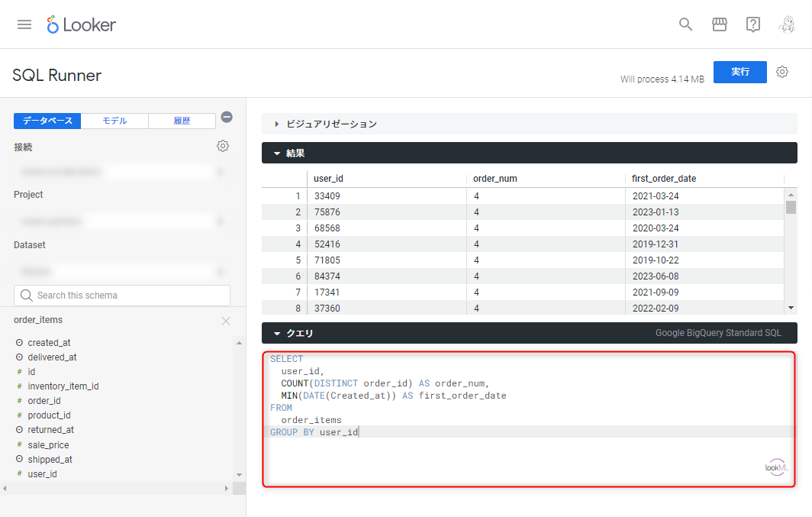Open the hamburger navigation menu
This screenshot has width=812, height=517.
point(24,24)
